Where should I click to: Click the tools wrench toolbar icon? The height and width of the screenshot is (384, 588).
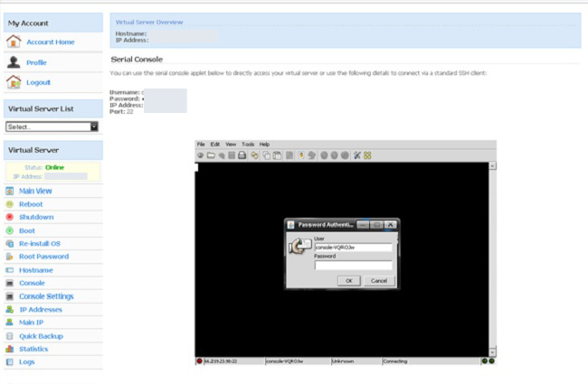point(357,155)
